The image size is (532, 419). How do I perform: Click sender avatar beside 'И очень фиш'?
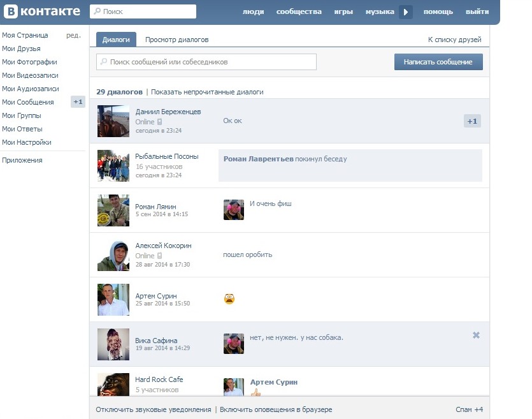point(234,210)
